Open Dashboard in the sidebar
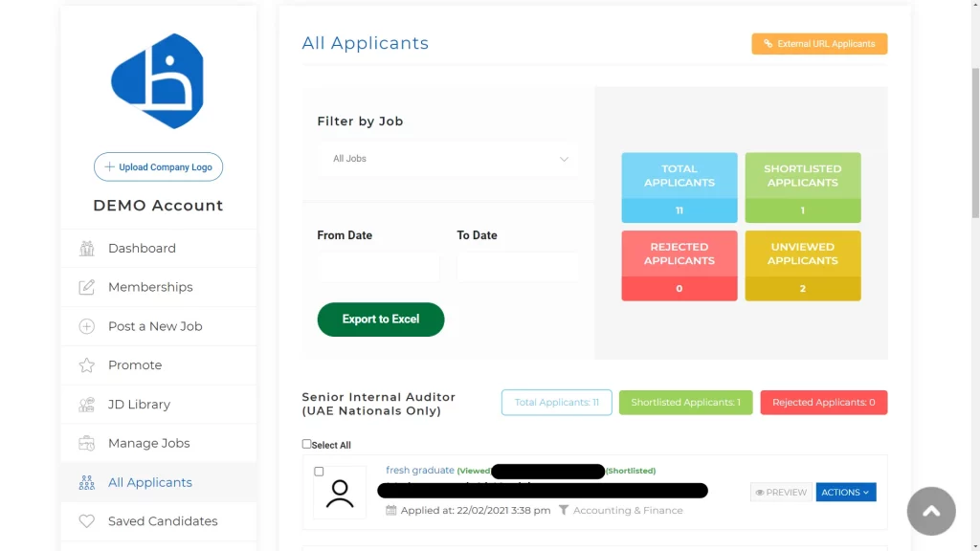The width and height of the screenshot is (980, 551). coord(158,248)
